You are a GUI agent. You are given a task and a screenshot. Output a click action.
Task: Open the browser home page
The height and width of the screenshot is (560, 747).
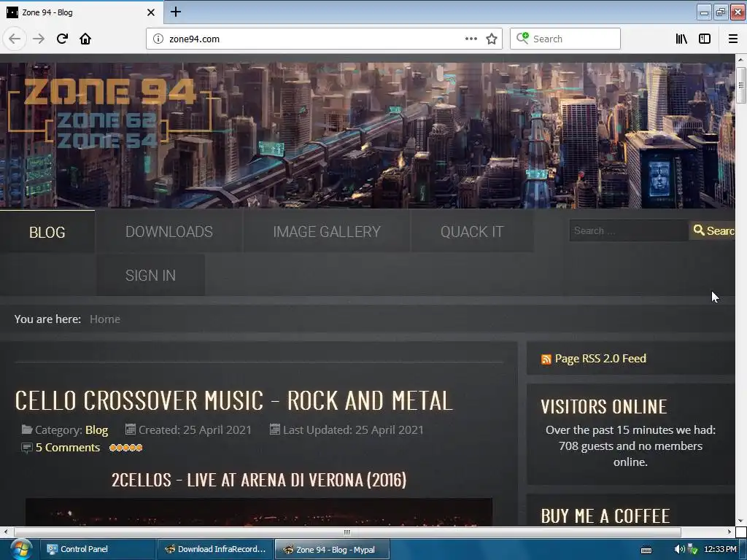click(x=85, y=39)
